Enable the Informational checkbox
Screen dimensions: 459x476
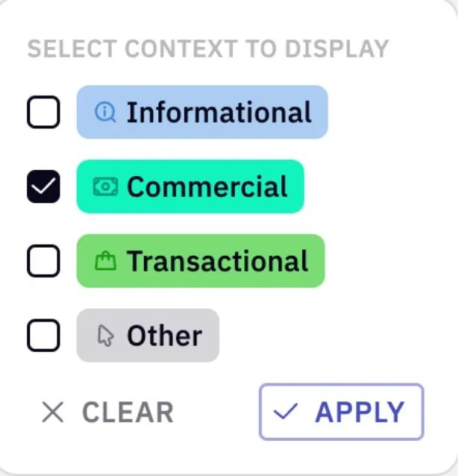click(x=43, y=112)
